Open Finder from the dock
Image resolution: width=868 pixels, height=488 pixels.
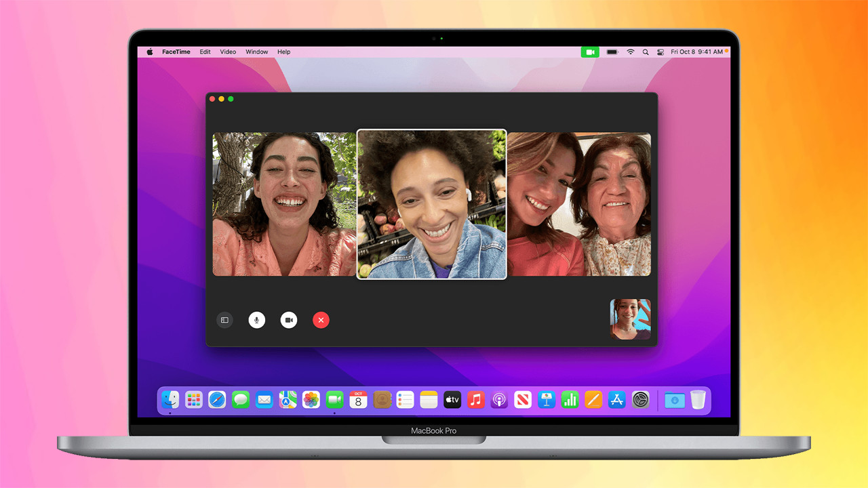170,400
